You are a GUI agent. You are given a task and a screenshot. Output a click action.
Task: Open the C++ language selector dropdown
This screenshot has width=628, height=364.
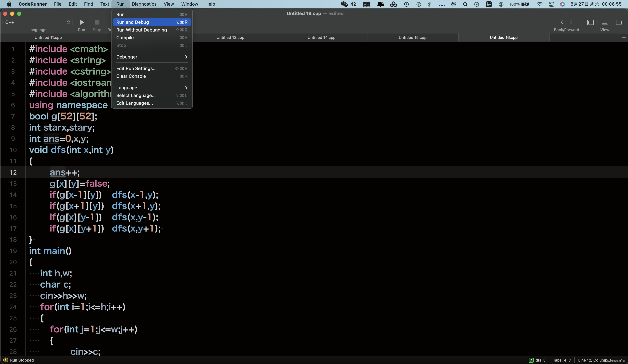[37, 22]
